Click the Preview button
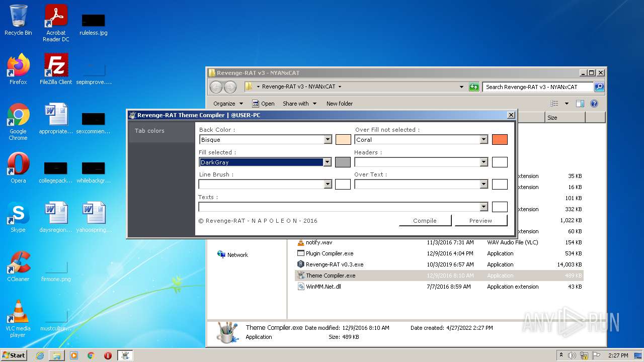This screenshot has width=644, height=362. click(x=480, y=221)
